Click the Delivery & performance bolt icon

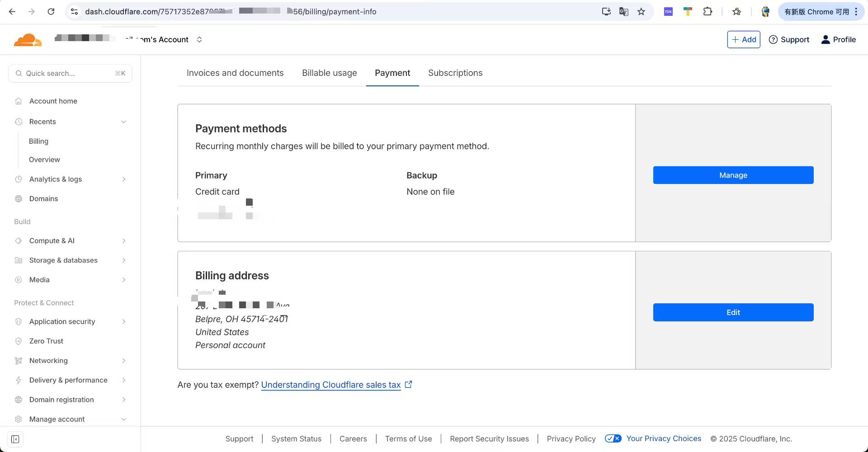pos(19,380)
